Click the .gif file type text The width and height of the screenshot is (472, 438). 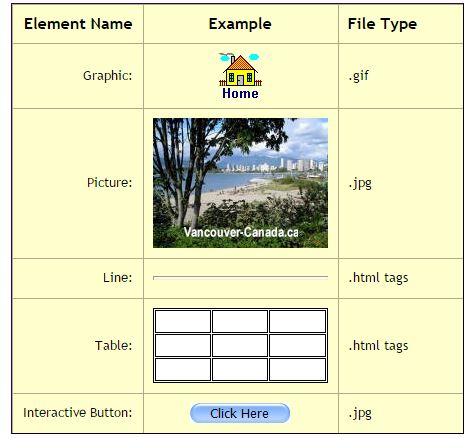359,76
